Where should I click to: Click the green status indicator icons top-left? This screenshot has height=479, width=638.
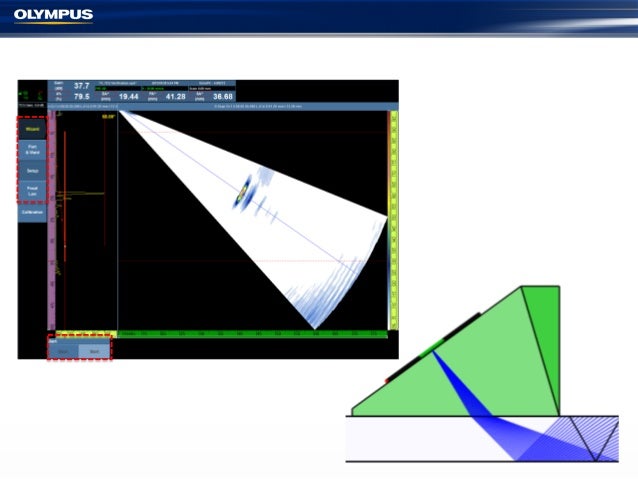tap(32, 96)
